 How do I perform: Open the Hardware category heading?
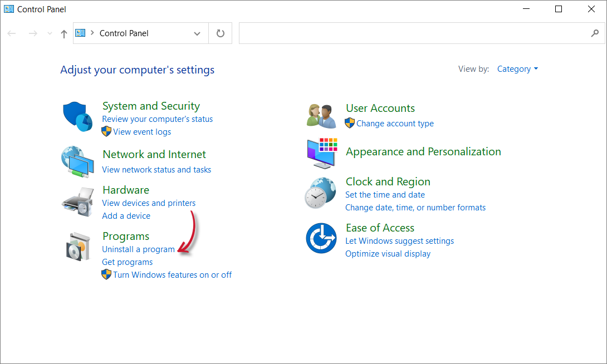point(126,190)
